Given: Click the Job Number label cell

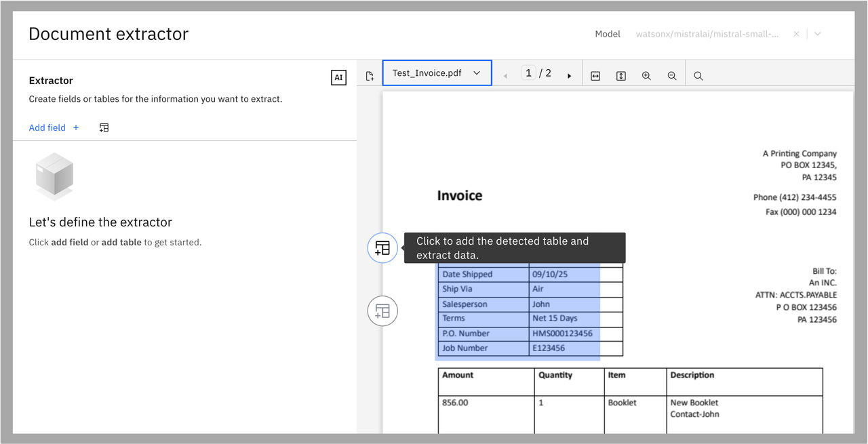Looking at the screenshot, I should pos(484,348).
